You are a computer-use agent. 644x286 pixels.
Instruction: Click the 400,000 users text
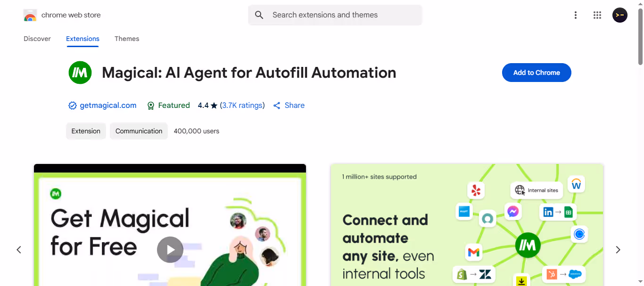(197, 131)
